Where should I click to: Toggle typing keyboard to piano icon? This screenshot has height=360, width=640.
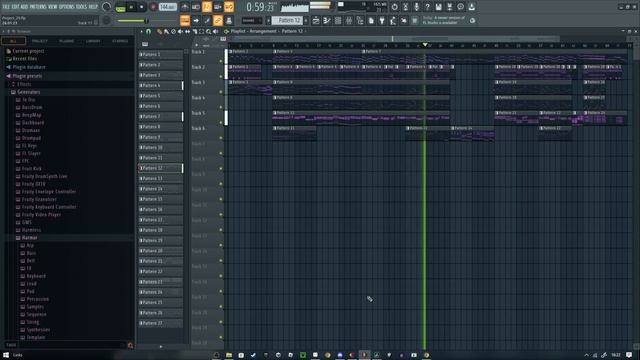pos(185,20)
